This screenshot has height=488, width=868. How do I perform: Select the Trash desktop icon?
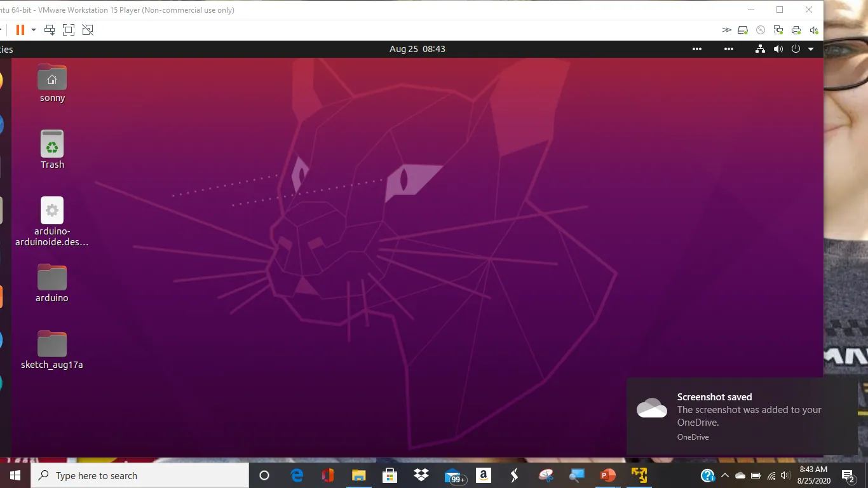52,150
